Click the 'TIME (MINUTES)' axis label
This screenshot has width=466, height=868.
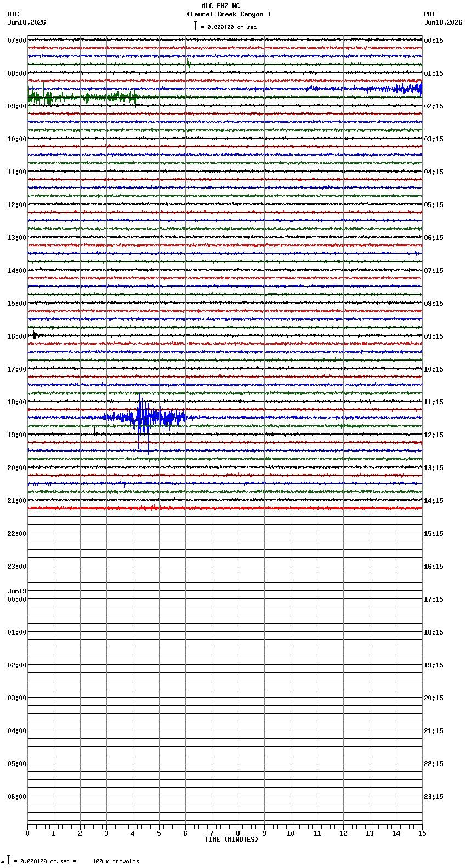231,840
